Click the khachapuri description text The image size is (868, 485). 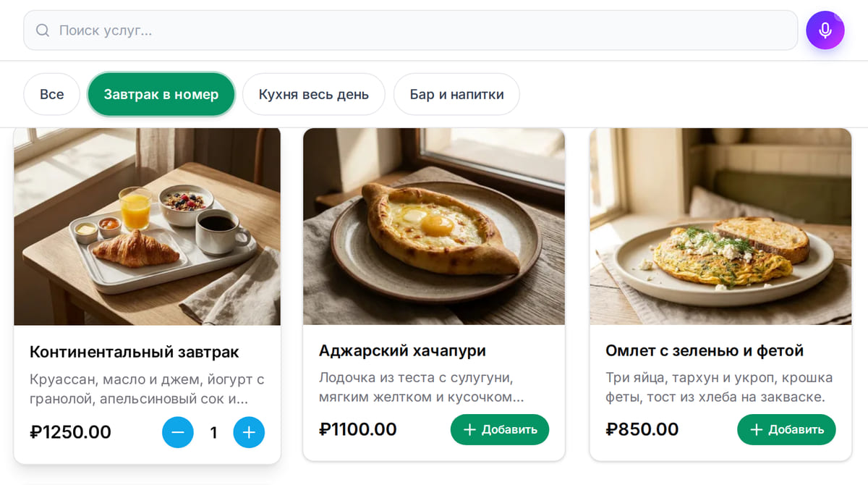pyautogui.click(x=422, y=388)
